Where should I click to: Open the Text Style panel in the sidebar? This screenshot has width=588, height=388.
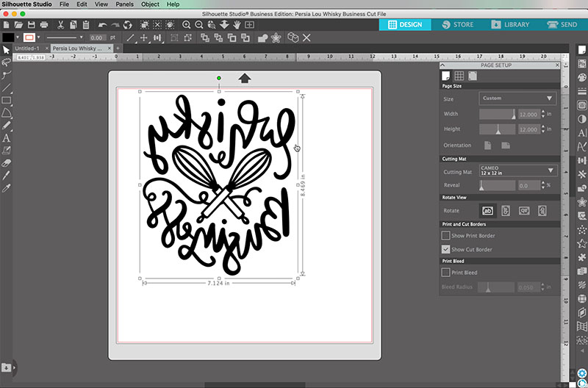(x=581, y=133)
